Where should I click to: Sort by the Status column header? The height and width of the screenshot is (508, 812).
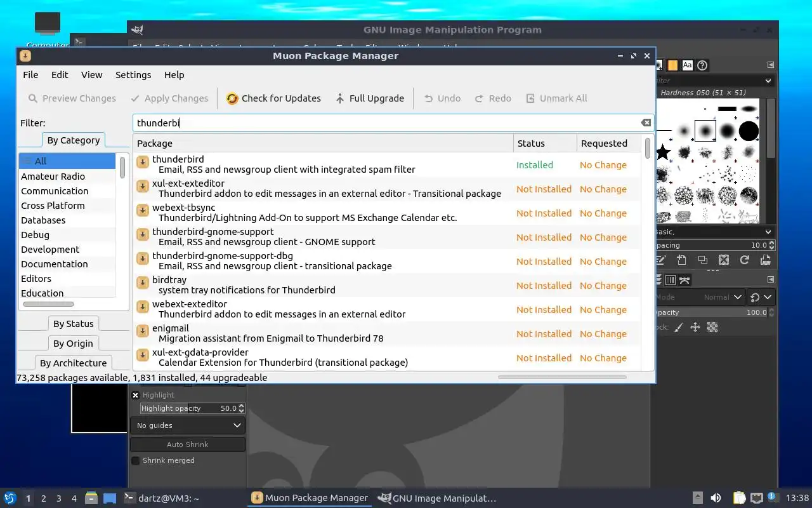pos(545,144)
